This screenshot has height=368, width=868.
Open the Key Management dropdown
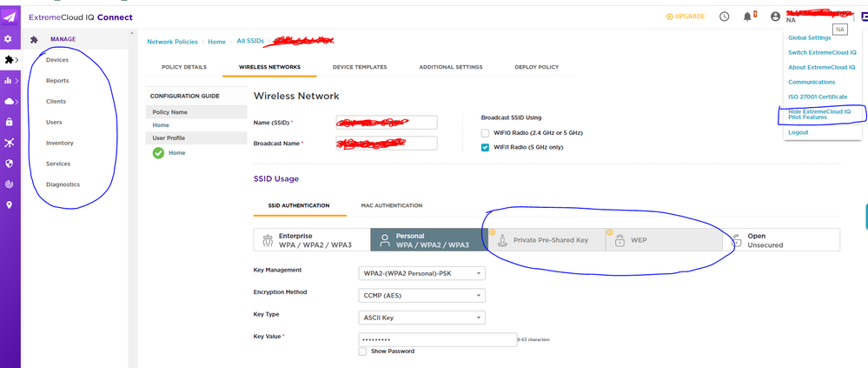pyautogui.click(x=421, y=273)
